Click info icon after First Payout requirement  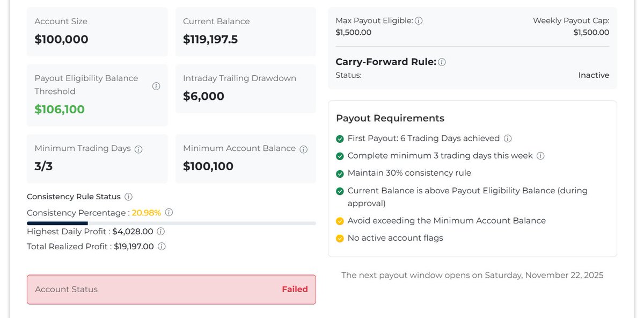click(508, 139)
